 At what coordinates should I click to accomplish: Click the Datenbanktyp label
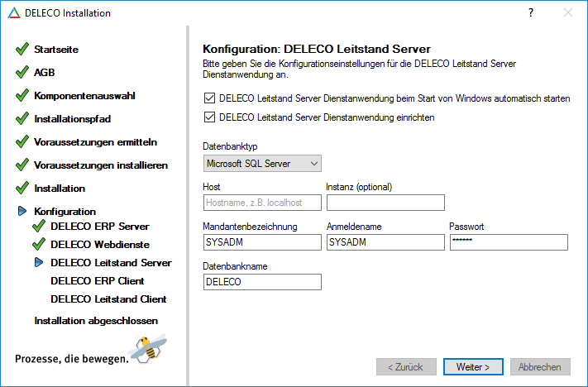point(230,146)
